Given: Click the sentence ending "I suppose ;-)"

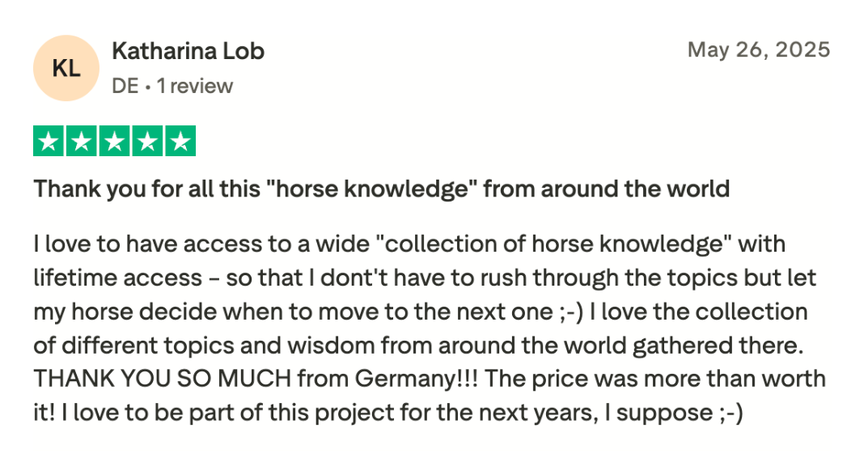Looking at the screenshot, I should click(x=402, y=413).
